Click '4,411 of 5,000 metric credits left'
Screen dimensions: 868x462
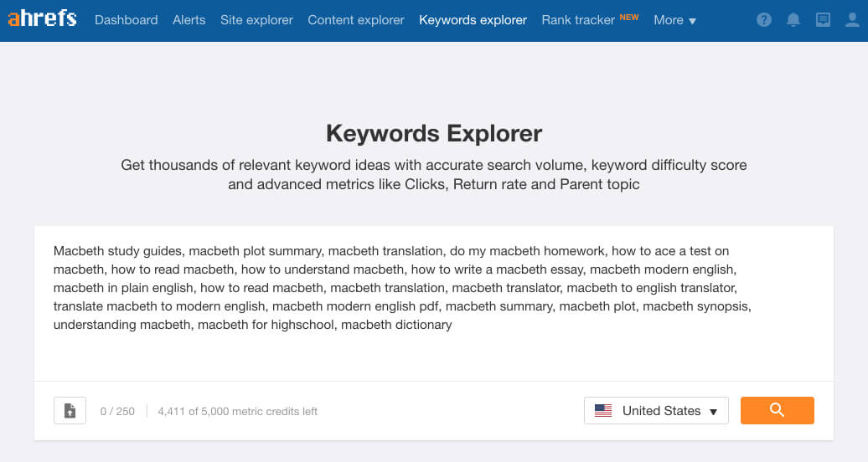[237, 411]
